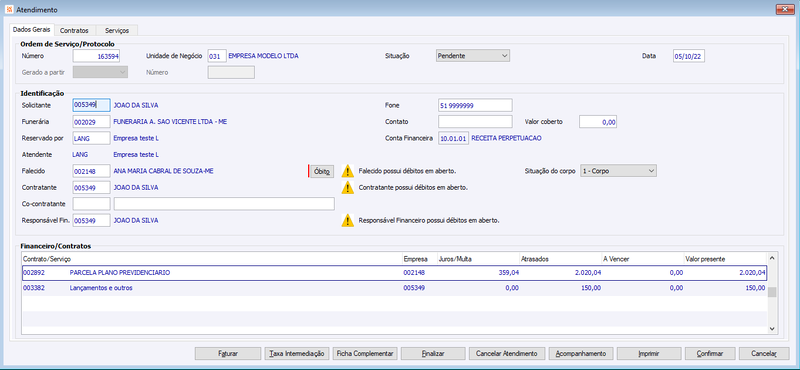
Task: Select the PARCELA PLANO PREVIDENCIARIO row
Action: 394,273
